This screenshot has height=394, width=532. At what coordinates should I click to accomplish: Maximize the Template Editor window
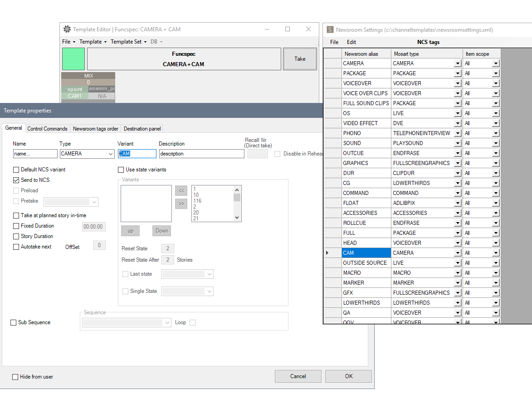[x=288, y=29]
